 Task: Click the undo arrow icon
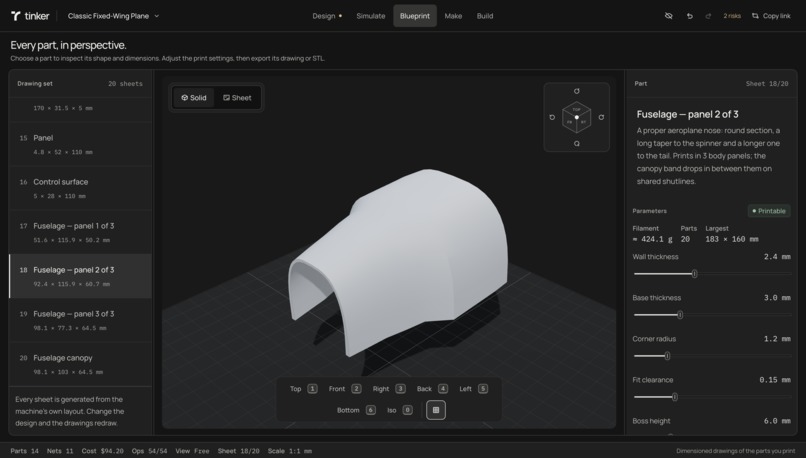(x=689, y=16)
